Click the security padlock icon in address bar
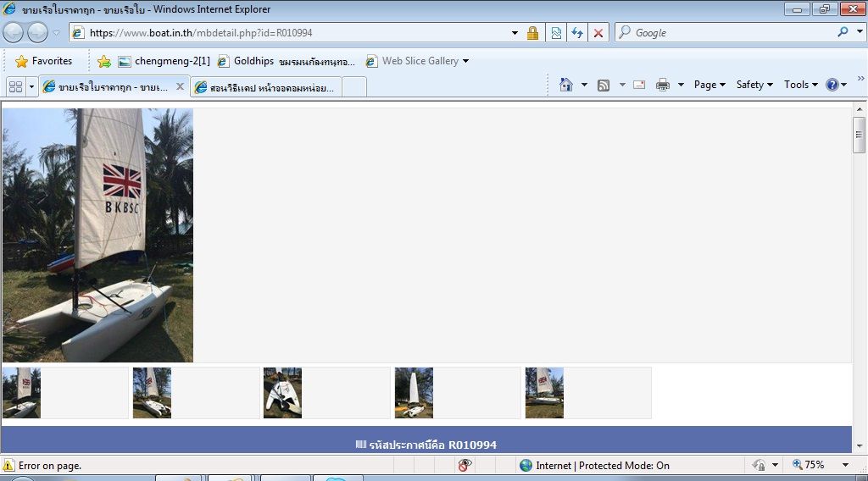868x481 pixels. click(532, 33)
